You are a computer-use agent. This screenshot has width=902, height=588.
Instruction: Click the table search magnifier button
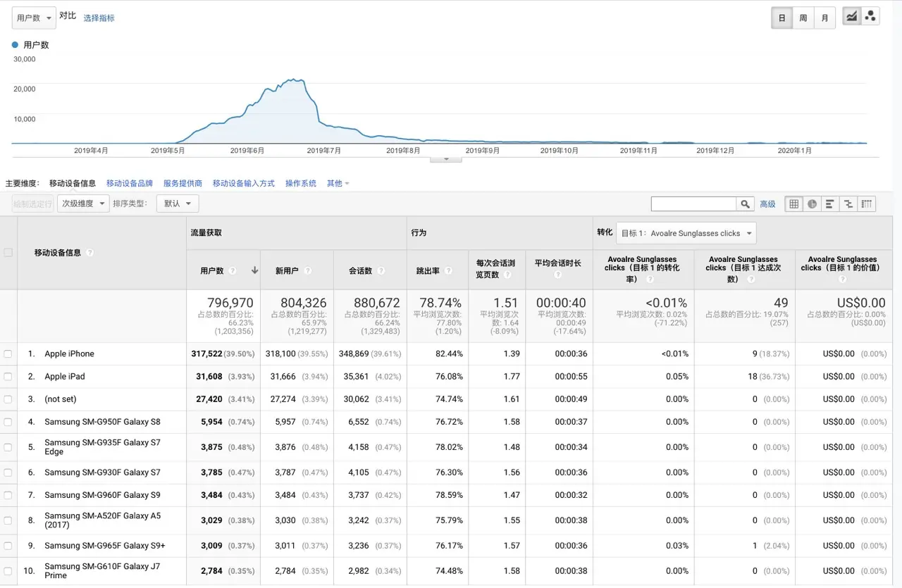coord(745,204)
